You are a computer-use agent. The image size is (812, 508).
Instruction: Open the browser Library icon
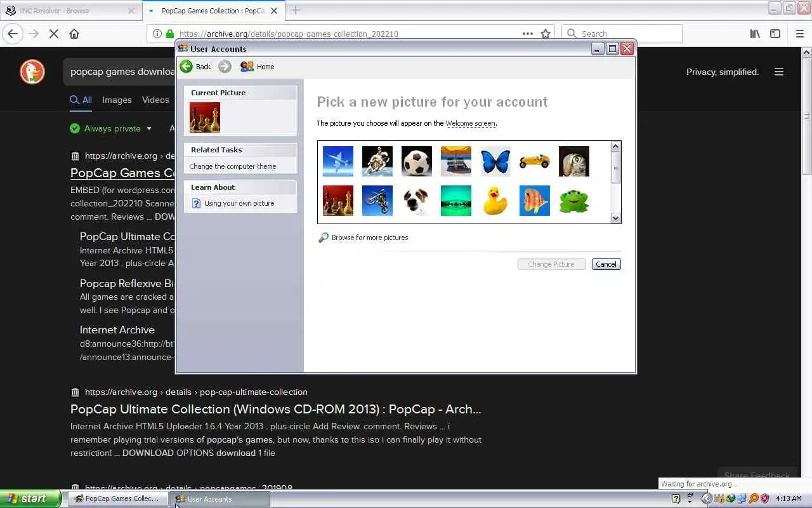755,34
